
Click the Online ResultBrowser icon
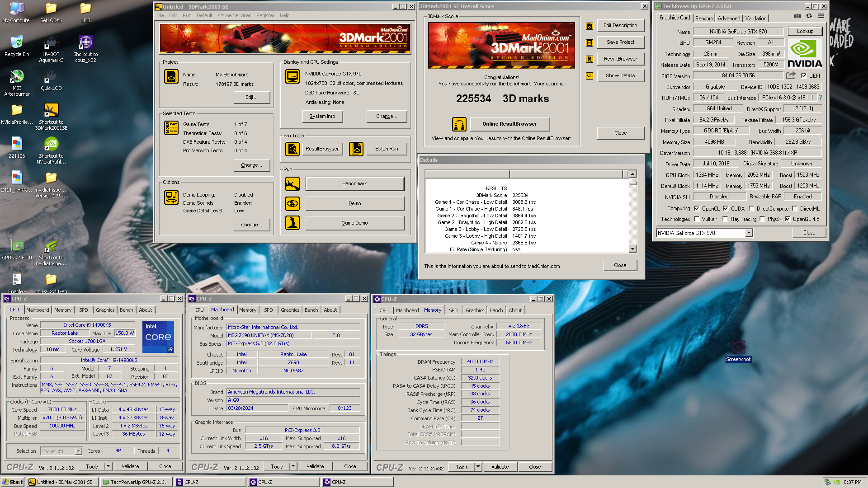tap(459, 124)
